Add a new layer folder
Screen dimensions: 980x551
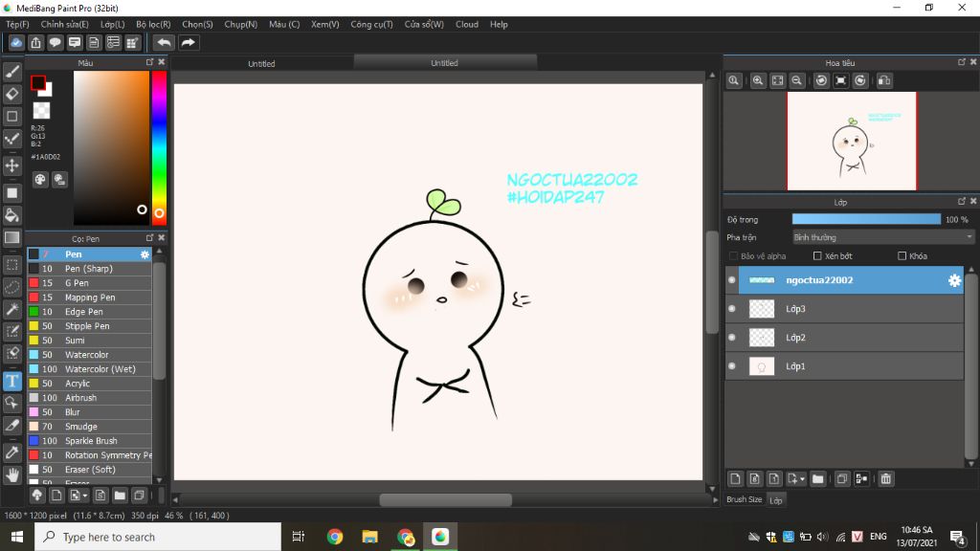[817, 479]
